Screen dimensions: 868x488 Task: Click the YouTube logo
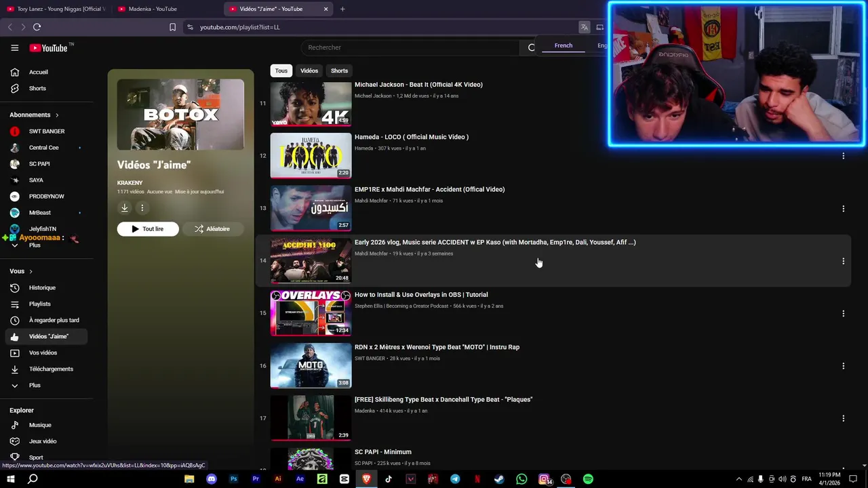tap(48, 47)
